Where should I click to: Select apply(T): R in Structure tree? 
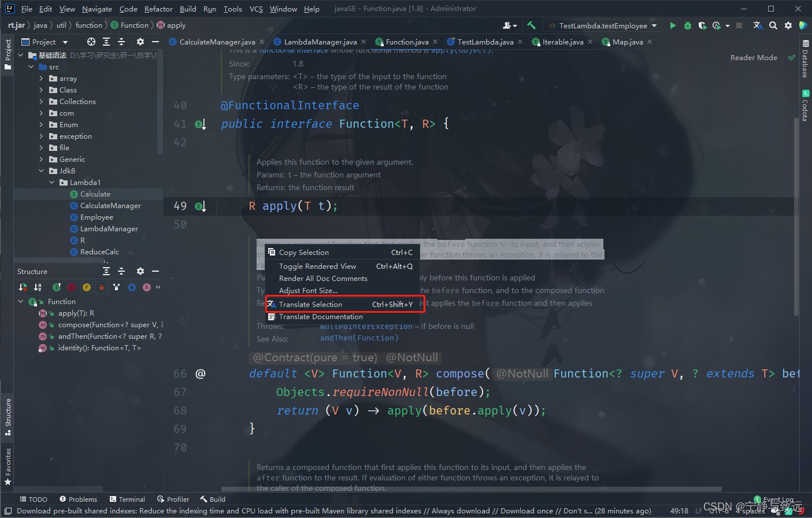(x=76, y=313)
